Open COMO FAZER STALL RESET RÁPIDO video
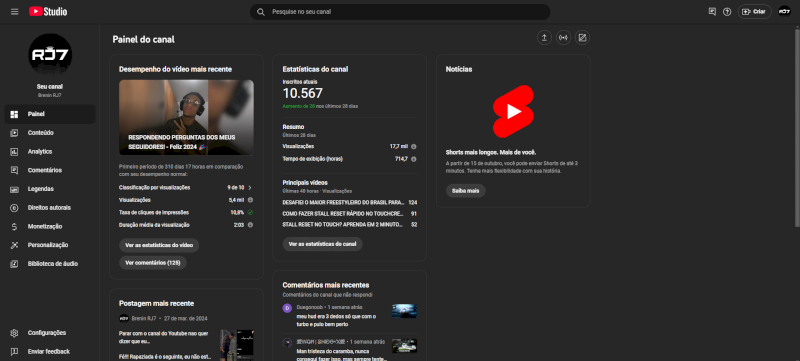The height and width of the screenshot is (361, 800). (343, 214)
